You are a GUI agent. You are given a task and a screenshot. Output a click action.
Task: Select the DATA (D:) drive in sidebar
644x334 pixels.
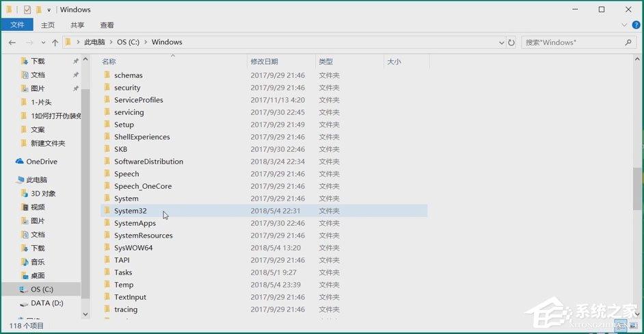pos(46,303)
